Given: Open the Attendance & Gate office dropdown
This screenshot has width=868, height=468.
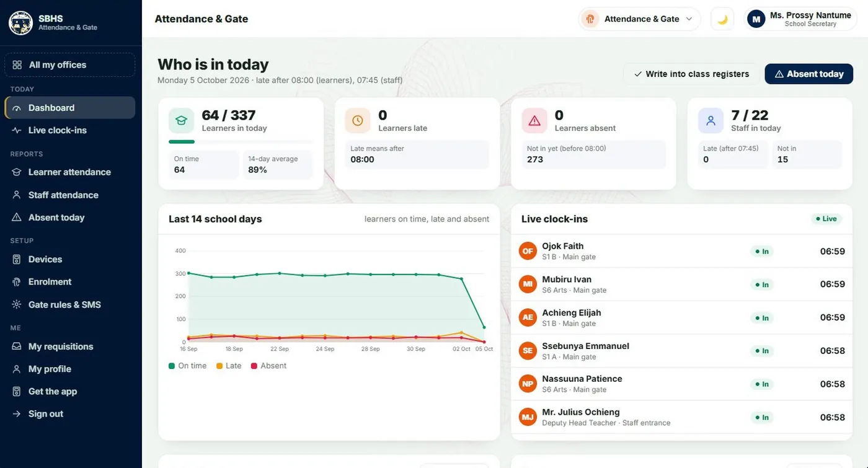Looking at the screenshot, I should (639, 19).
